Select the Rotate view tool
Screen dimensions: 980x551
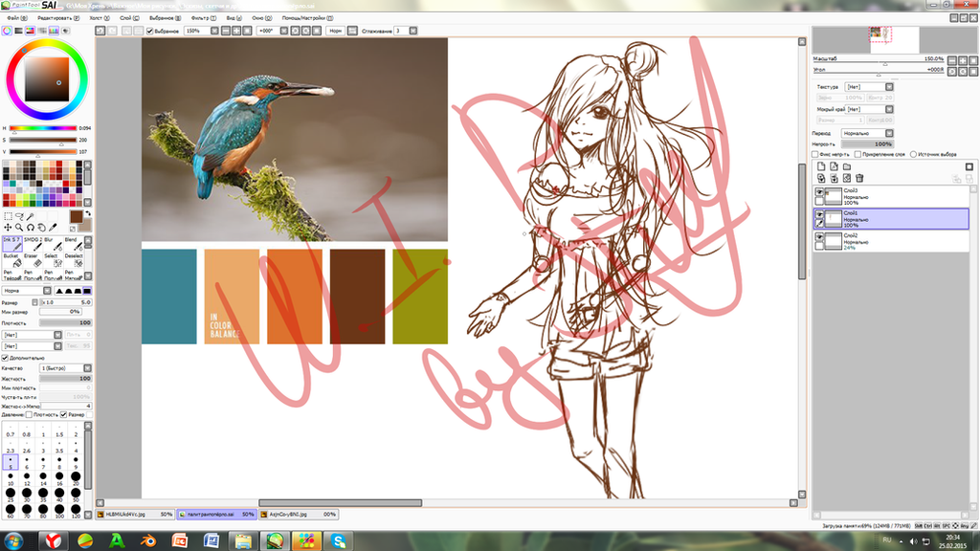[31, 228]
